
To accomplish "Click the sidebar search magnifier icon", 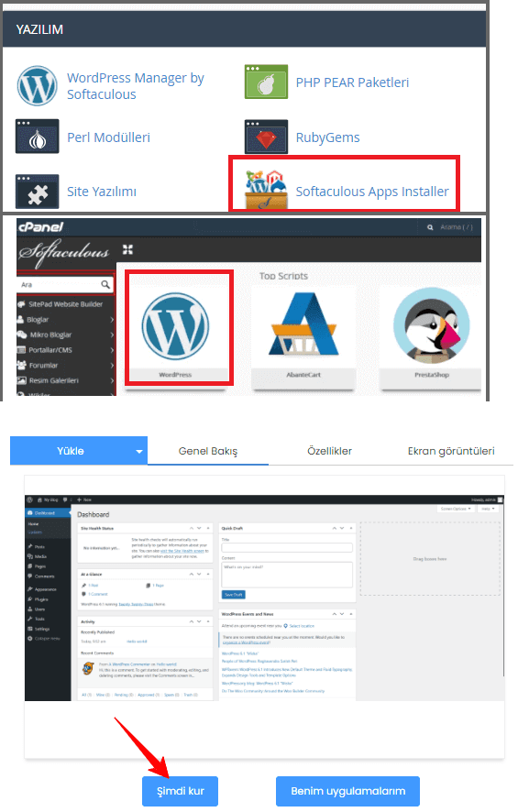I will point(105,284).
